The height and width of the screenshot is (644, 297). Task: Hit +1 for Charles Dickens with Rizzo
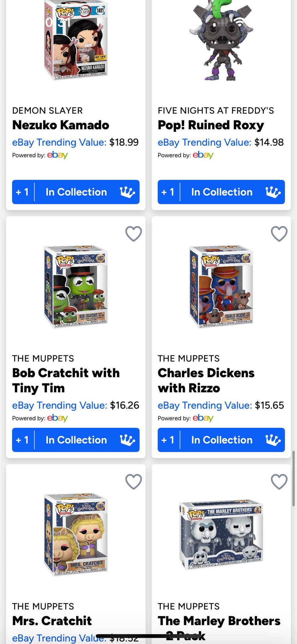[168, 440]
